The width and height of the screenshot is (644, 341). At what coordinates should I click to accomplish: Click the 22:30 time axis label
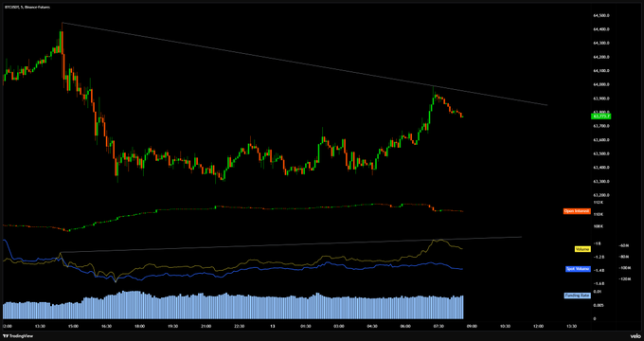[240, 326]
